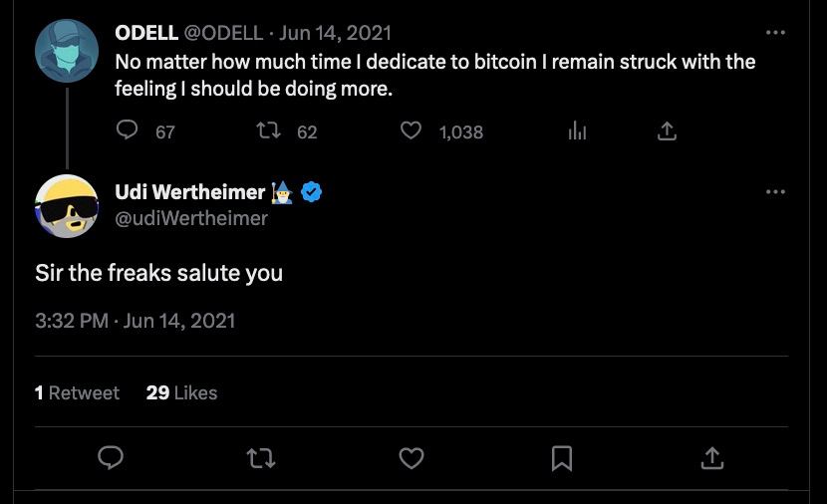This screenshot has width=827, height=504.
Task: Retweet ODELL's tweet with 62 retweets
Action: [268, 130]
